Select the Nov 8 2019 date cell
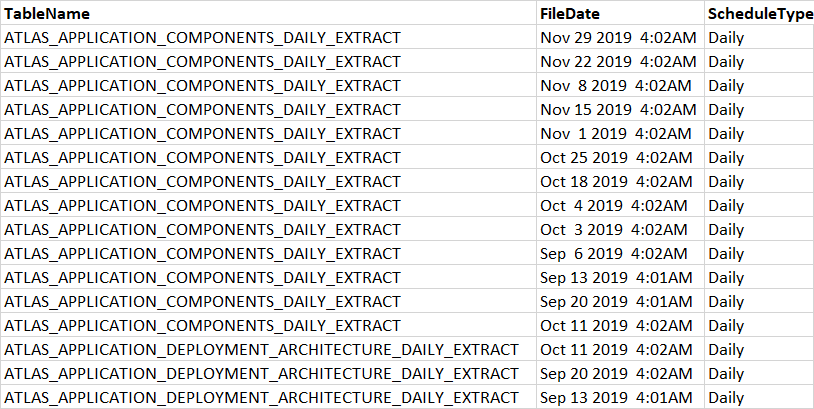This screenshot has width=814, height=409. point(615,86)
